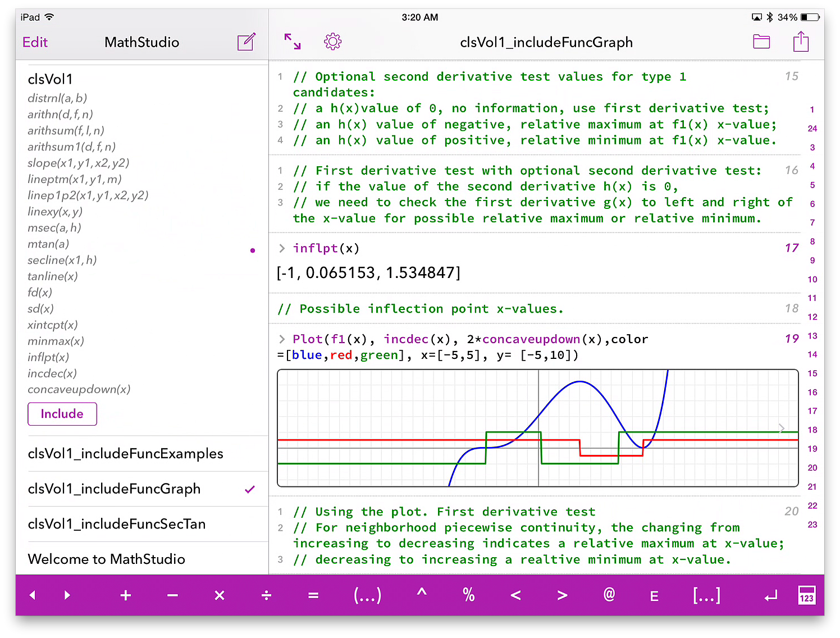Select concaveupdown(x) function in list

[x=79, y=390]
